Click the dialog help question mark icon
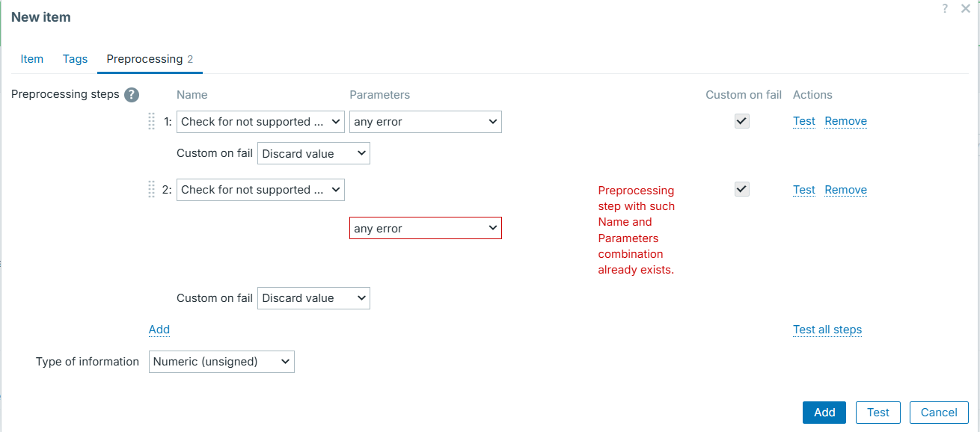The width and height of the screenshot is (980, 432). 946,8
